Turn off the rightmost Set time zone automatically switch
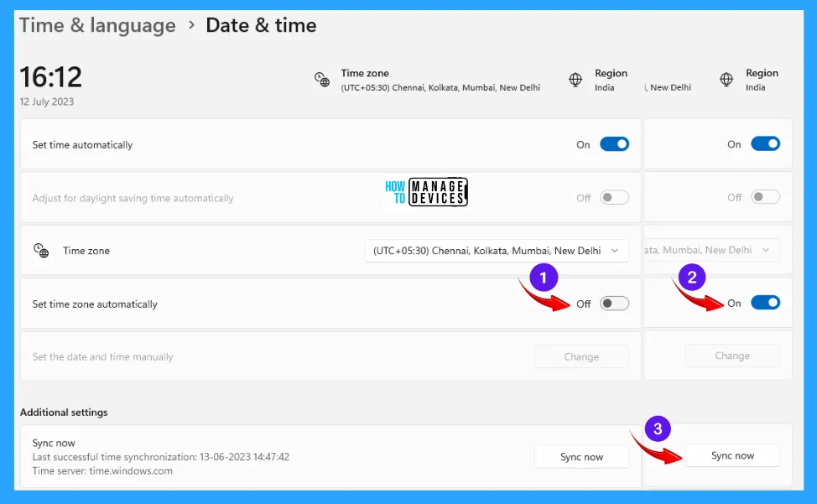 pos(764,302)
